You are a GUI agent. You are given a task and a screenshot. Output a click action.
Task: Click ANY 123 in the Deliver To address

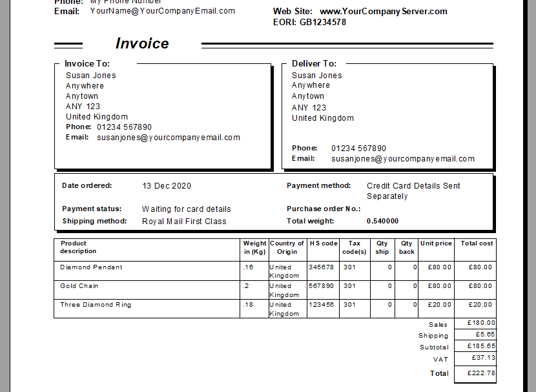tap(309, 108)
